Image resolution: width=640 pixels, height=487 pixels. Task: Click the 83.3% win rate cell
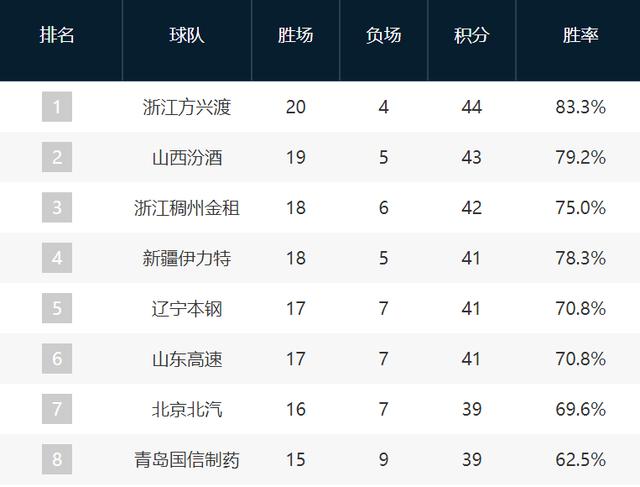[x=581, y=107]
